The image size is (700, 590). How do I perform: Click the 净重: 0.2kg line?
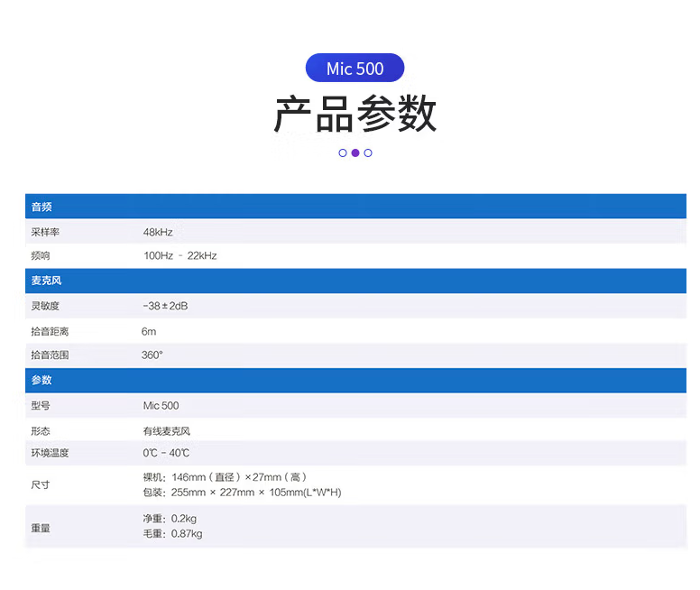170,519
